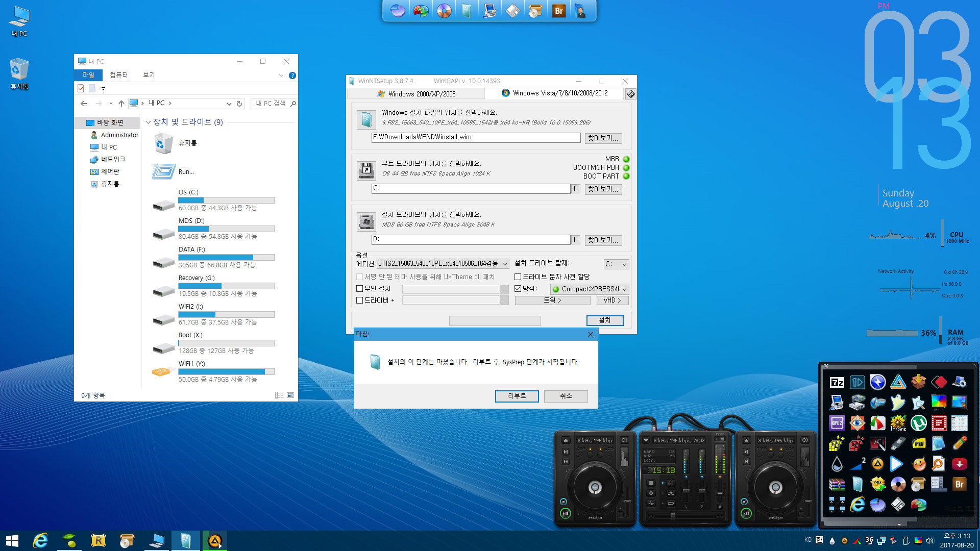Toggle the power switch on AIMP mixer
The height and width of the screenshot is (551, 980).
tap(720, 438)
